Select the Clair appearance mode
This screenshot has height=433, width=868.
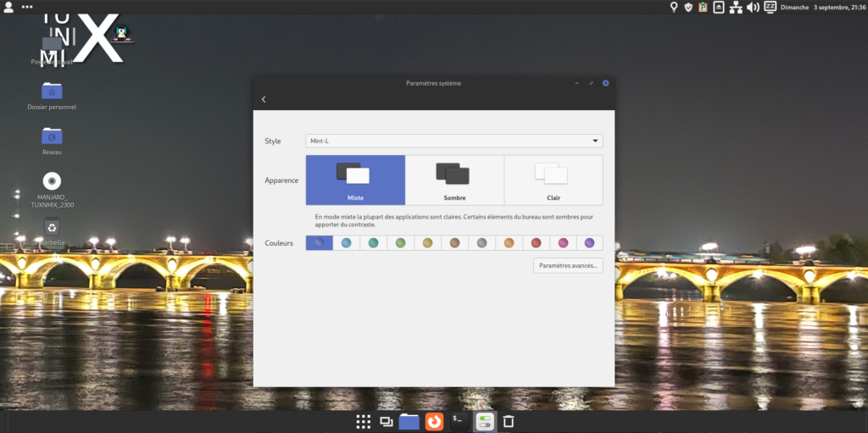pyautogui.click(x=554, y=180)
